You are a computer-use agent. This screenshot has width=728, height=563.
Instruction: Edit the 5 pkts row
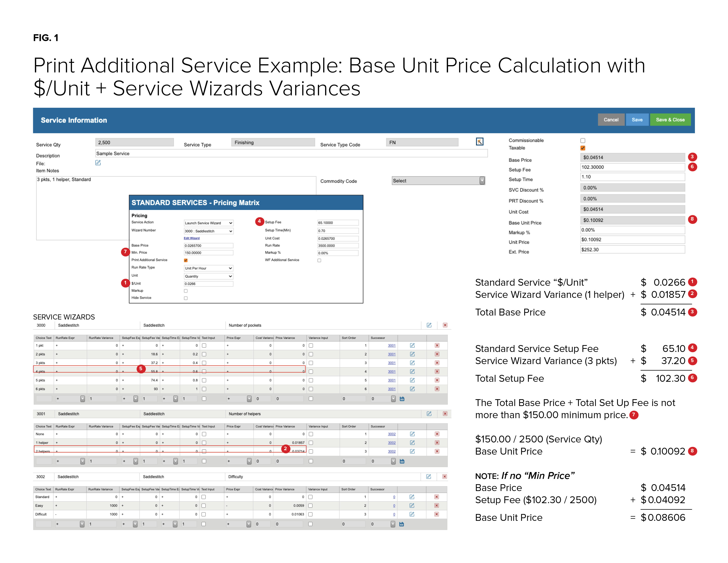coord(412,380)
